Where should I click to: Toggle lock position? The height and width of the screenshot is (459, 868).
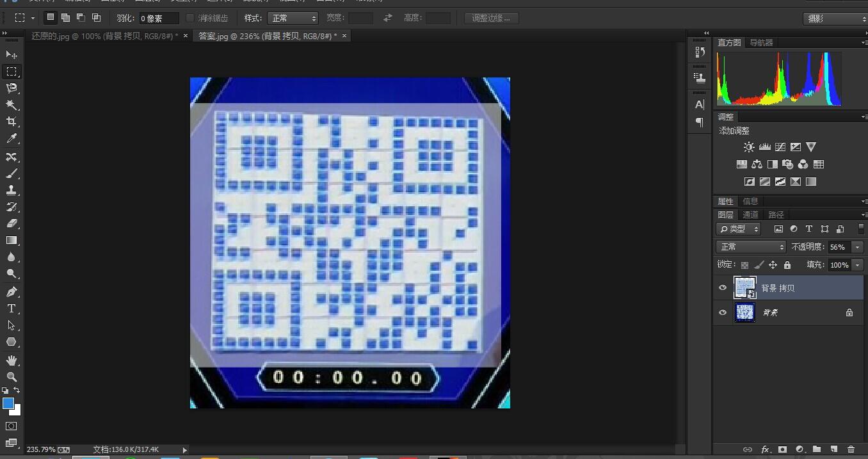pyautogui.click(x=773, y=265)
